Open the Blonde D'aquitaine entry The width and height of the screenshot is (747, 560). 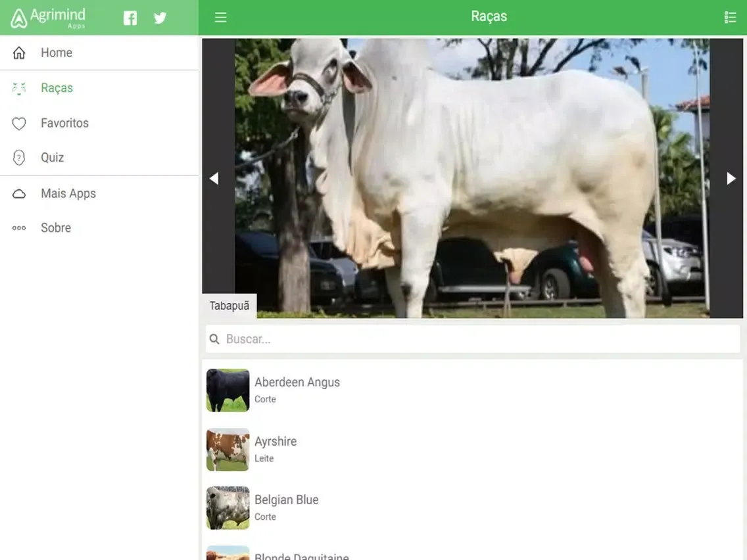coord(473,552)
